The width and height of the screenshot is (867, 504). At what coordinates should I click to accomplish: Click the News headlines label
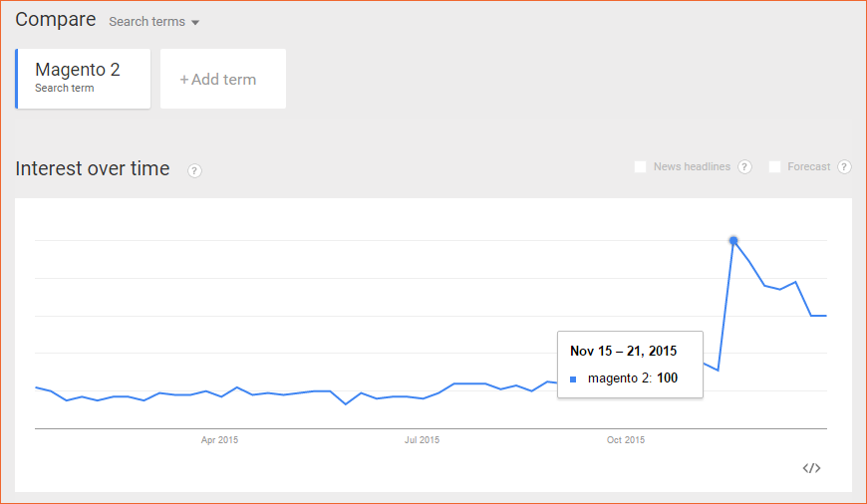692,166
